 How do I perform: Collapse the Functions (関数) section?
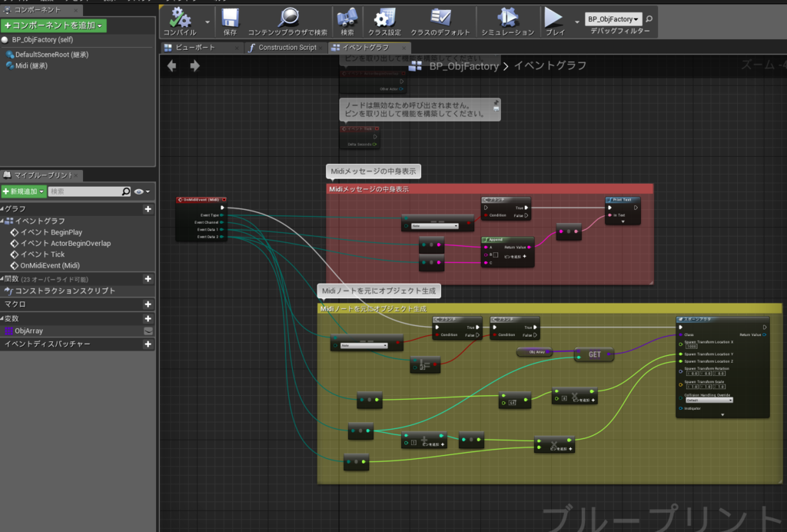click(x=2, y=278)
